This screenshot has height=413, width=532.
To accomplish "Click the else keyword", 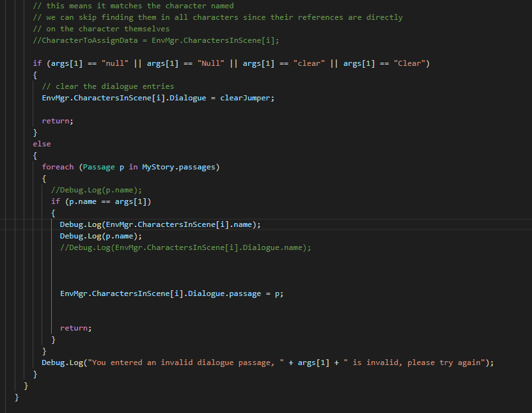I will coord(42,144).
